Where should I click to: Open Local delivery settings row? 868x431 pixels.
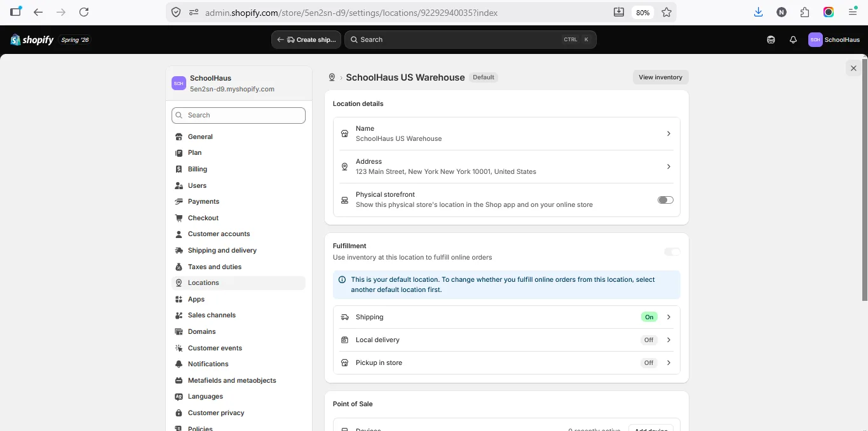[x=506, y=340]
